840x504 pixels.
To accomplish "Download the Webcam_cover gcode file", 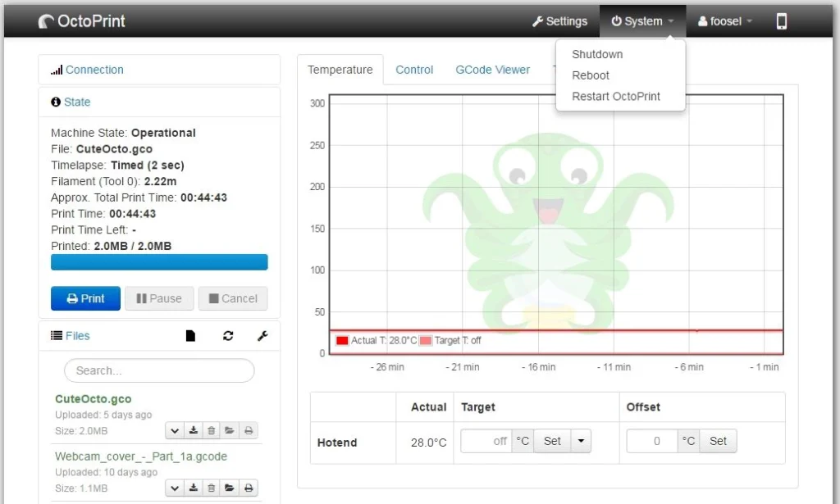I will [x=194, y=488].
